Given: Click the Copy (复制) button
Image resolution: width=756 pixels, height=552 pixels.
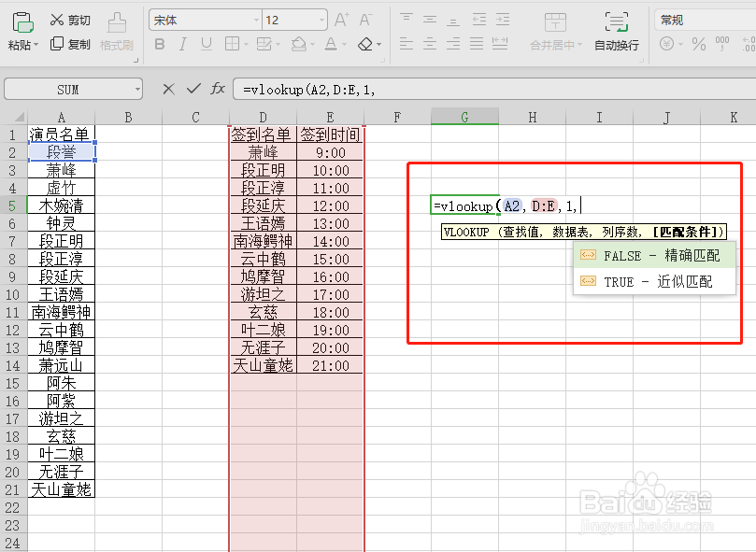Looking at the screenshot, I should pos(70,44).
